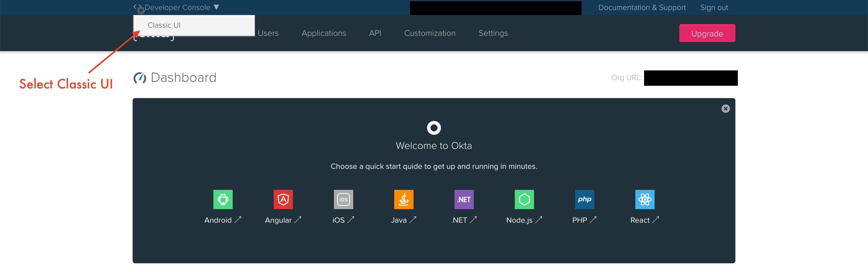The width and height of the screenshot is (868, 272).
Task: Follow the PHP guide text link
Action: pyautogui.click(x=585, y=220)
